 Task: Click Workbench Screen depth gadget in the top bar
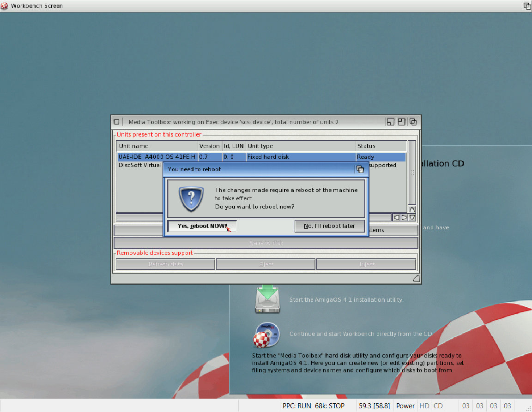[527, 6]
